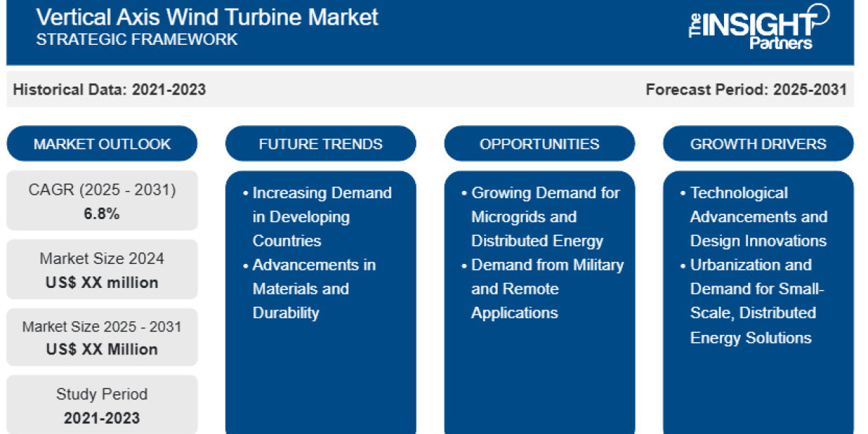Viewport: 868px width, 434px height.
Task: Select the FUTURE TRENDS header pill
Action: click(x=320, y=144)
